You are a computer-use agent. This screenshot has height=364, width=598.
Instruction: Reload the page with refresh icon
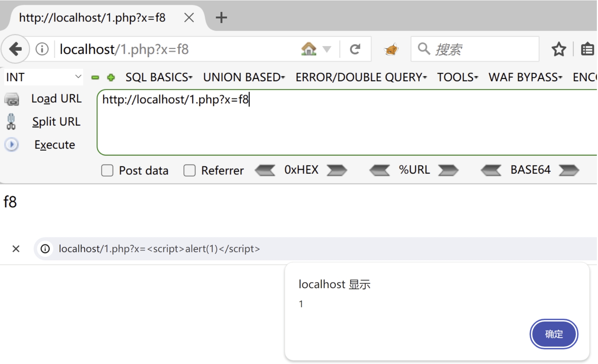(355, 49)
